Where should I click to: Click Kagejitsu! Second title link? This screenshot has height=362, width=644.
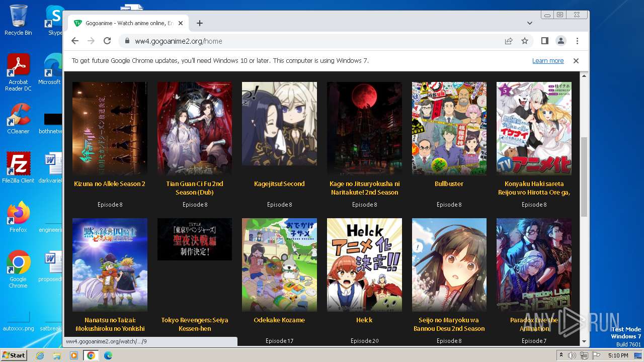pyautogui.click(x=279, y=184)
